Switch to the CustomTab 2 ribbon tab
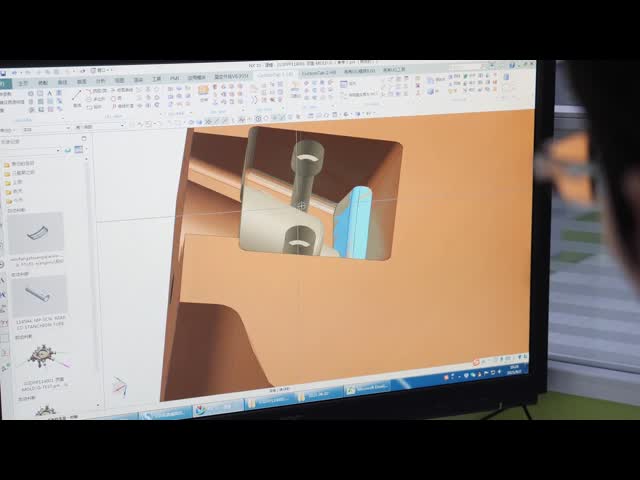 317,73
